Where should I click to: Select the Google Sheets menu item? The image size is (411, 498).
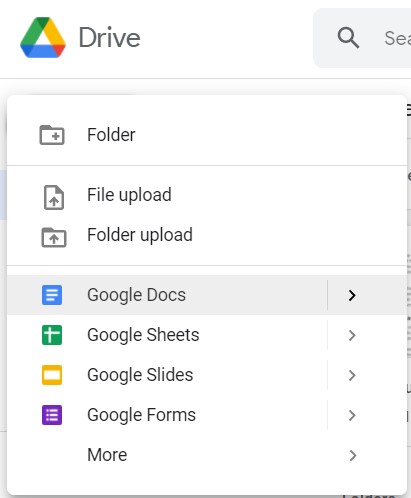click(167, 335)
